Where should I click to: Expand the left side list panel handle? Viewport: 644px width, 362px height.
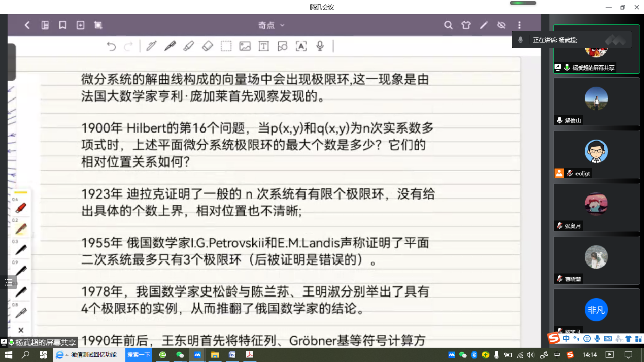click(x=8, y=283)
